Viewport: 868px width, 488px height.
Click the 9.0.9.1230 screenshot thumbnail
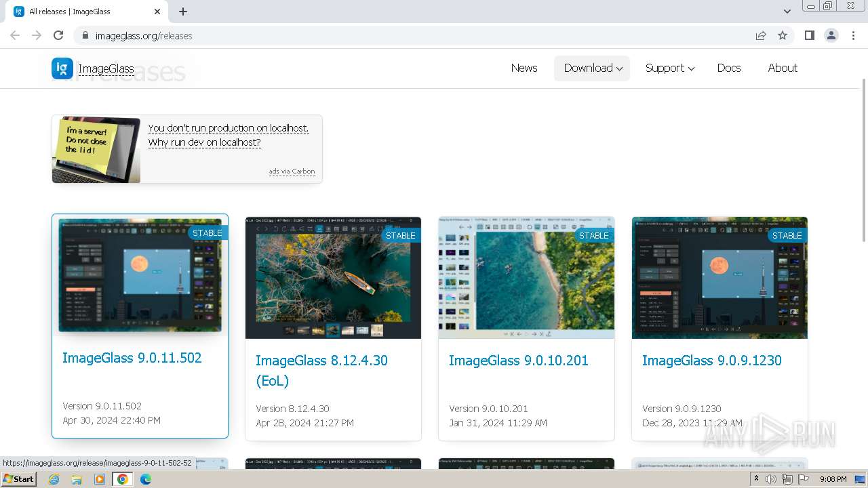click(x=719, y=278)
